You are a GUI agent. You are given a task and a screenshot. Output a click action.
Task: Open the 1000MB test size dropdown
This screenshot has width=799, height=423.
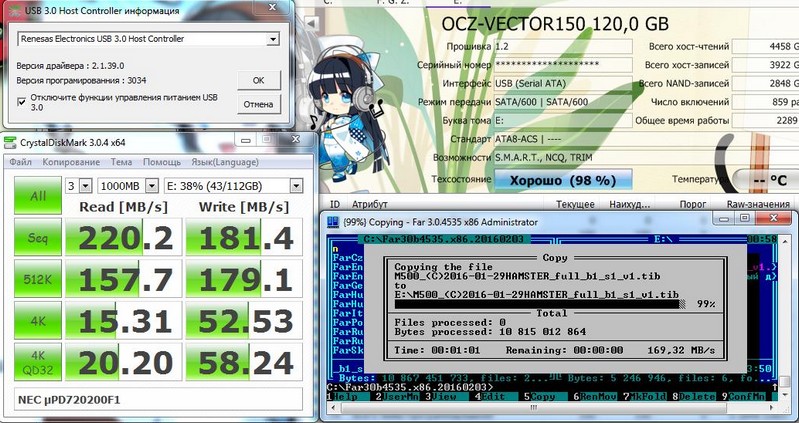(152, 186)
